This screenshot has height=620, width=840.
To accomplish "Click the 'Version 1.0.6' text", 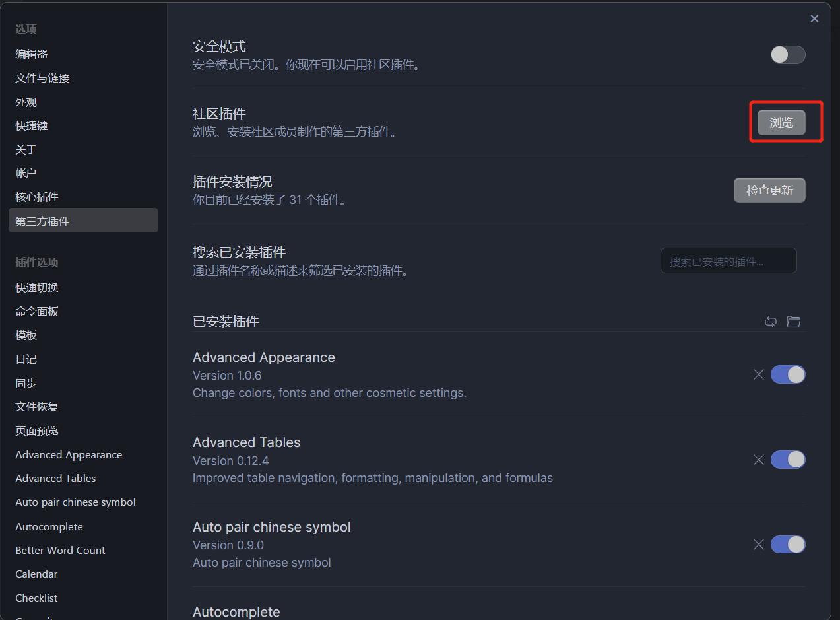I will (227, 376).
